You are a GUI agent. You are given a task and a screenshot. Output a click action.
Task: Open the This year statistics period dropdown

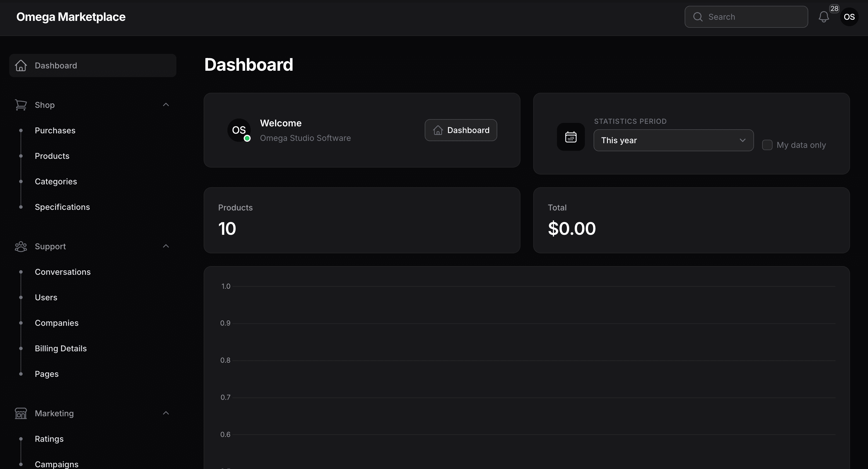pyautogui.click(x=673, y=140)
